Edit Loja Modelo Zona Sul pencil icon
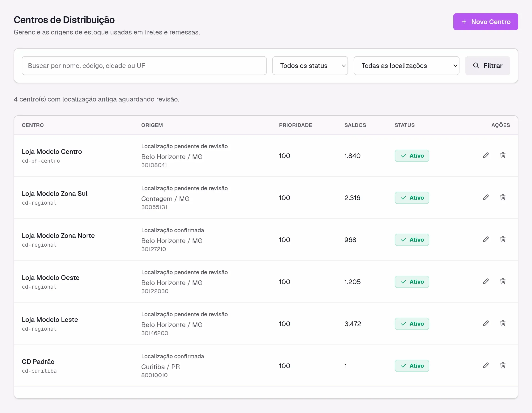 click(x=486, y=197)
